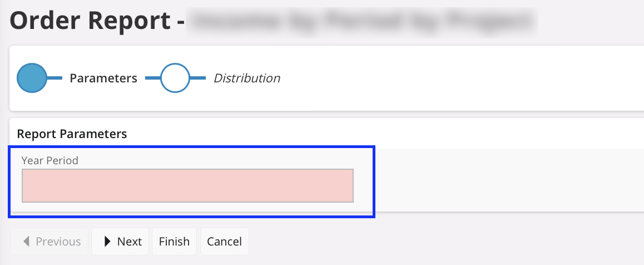Click the blurred report name in title

coord(361,21)
